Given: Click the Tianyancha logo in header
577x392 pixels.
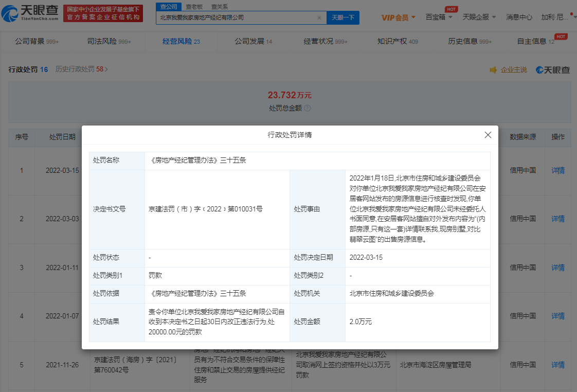Looking at the screenshot, I should 30,13.
